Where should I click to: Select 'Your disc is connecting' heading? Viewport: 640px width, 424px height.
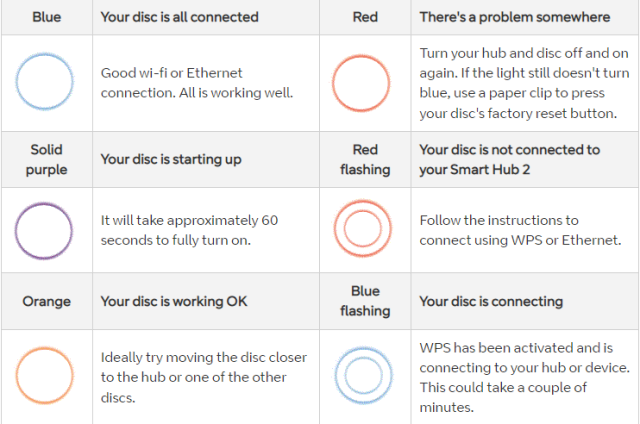[x=491, y=301]
